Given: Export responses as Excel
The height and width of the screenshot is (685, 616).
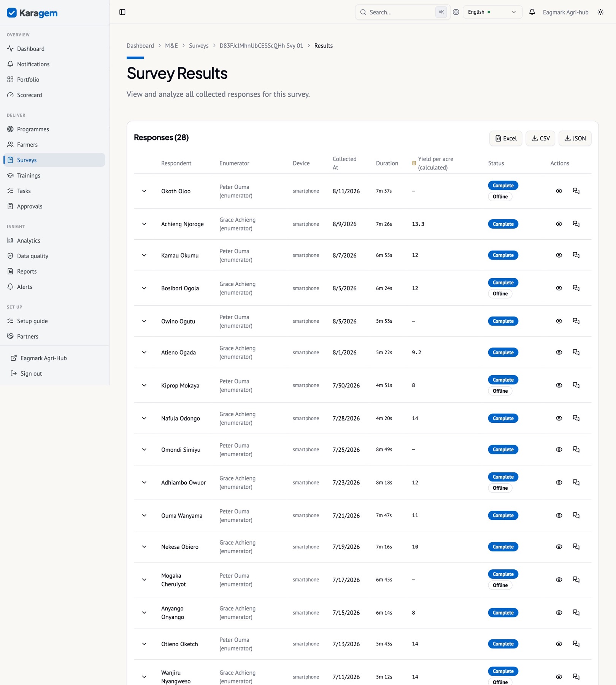Looking at the screenshot, I should 506,139.
